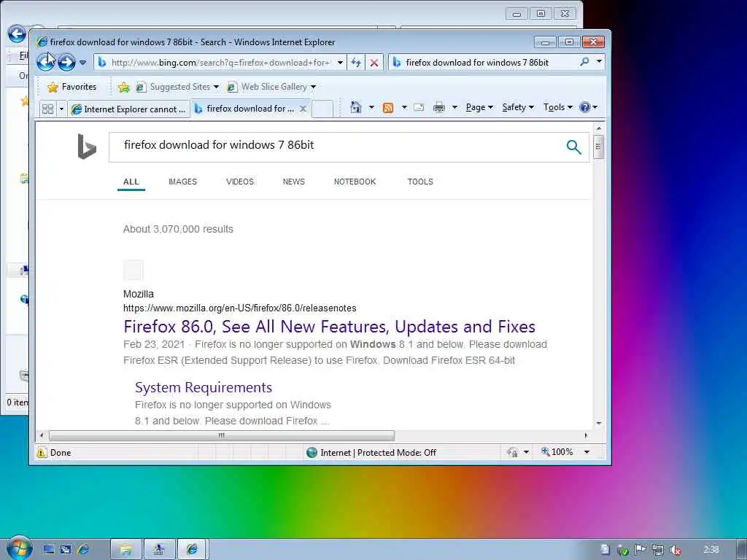Click Bing's teal search magnifier button

[573, 147]
